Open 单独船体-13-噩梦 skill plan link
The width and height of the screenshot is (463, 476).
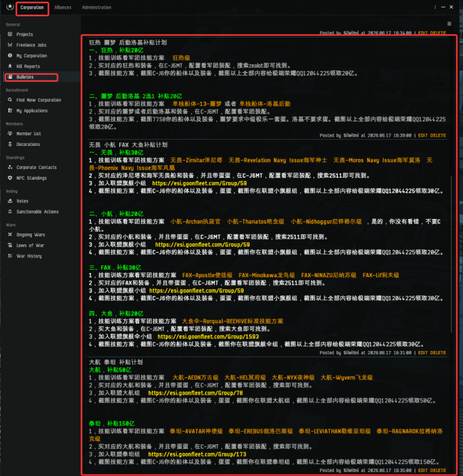[197, 104]
